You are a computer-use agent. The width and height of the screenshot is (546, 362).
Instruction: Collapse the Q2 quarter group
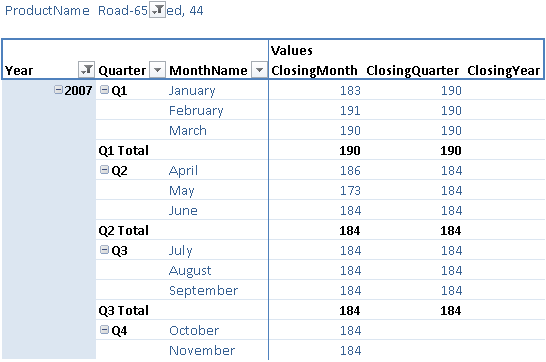tap(104, 170)
